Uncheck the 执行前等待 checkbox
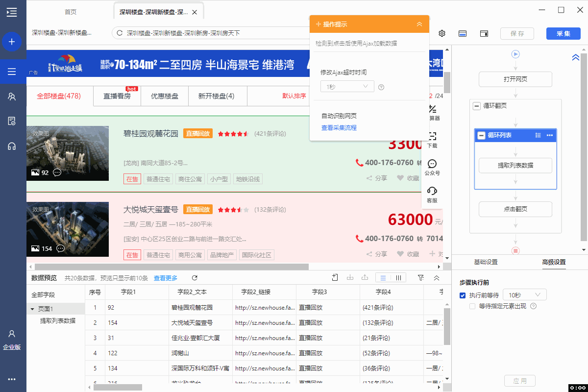 coord(463,295)
